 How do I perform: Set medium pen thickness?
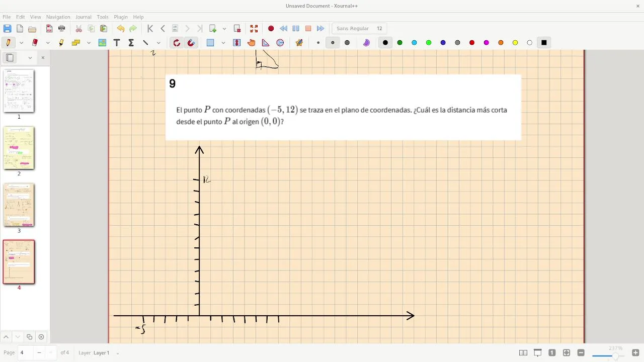pos(333,43)
